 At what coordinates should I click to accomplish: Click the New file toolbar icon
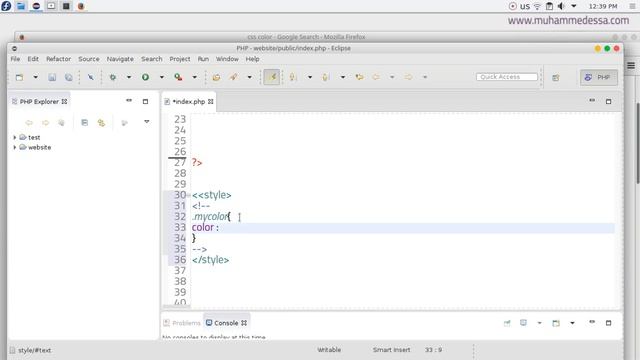coord(19,77)
